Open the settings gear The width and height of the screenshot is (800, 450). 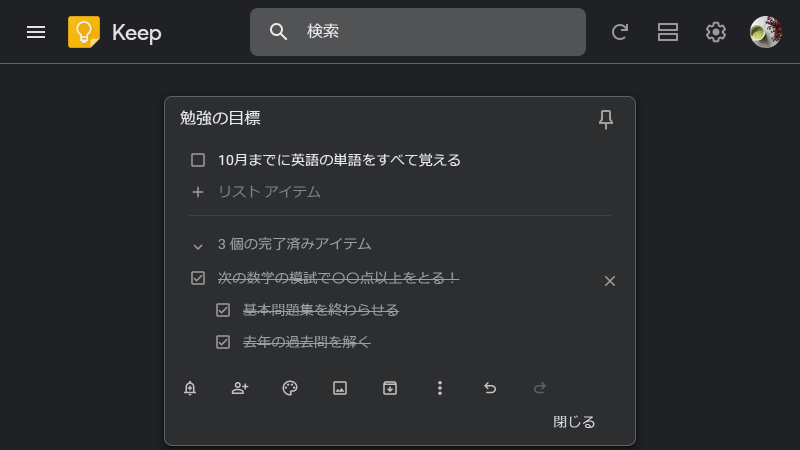point(715,32)
